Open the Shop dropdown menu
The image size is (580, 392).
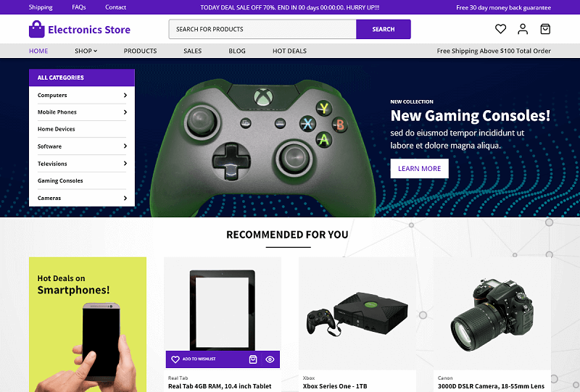(x=86, y=51)
